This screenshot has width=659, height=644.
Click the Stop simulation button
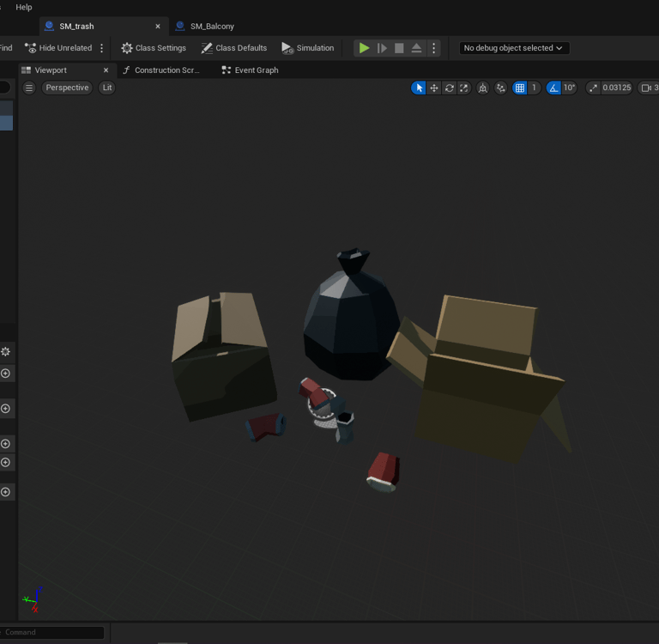(x=399, y=48)
